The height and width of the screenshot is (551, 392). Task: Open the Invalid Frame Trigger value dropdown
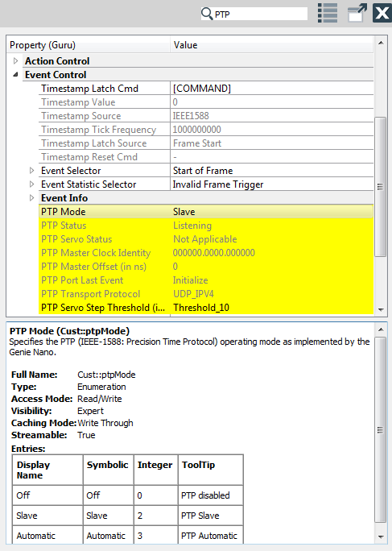pos(272,184)
